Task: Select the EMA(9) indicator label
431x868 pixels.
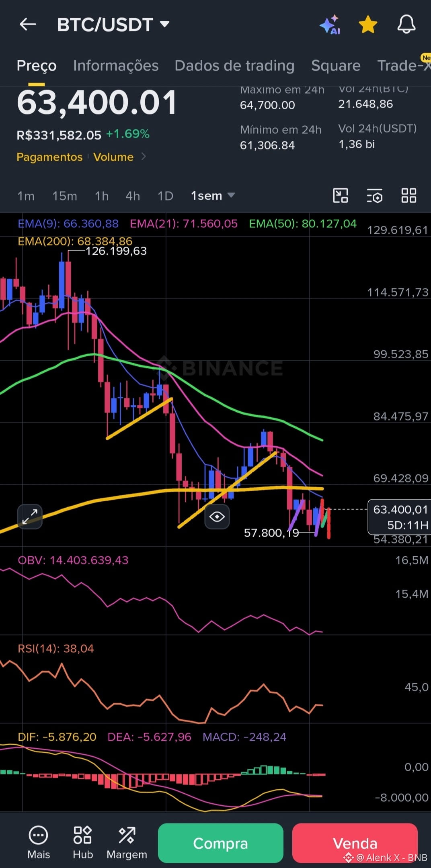Action: (x=68, y=224)
